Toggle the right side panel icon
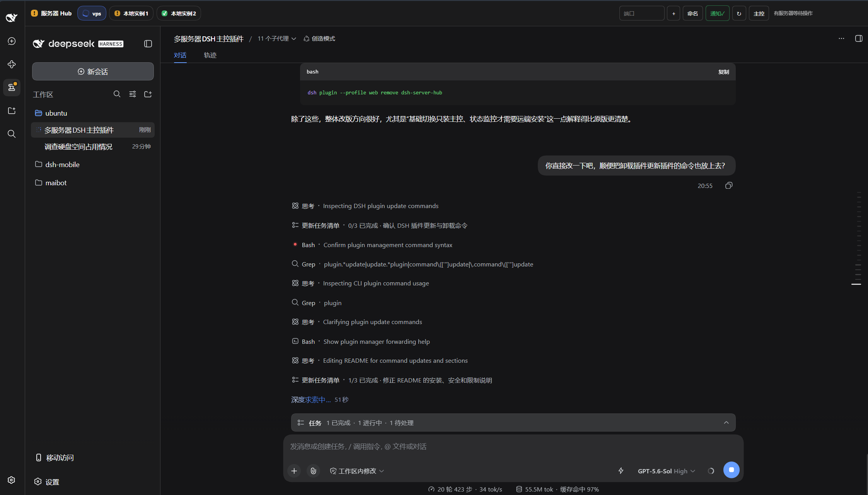 click(859, 38)
